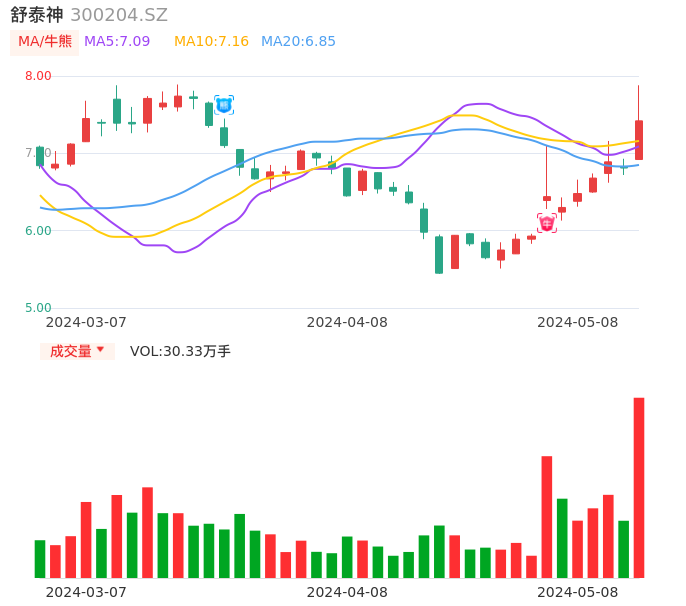
Task: Click the tallest red volume bar
Action: tap(638, 487)
